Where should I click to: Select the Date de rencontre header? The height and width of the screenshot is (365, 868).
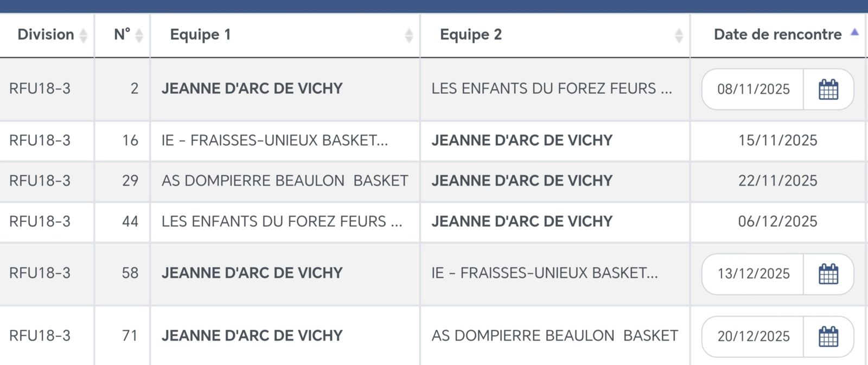pos(777,35)
